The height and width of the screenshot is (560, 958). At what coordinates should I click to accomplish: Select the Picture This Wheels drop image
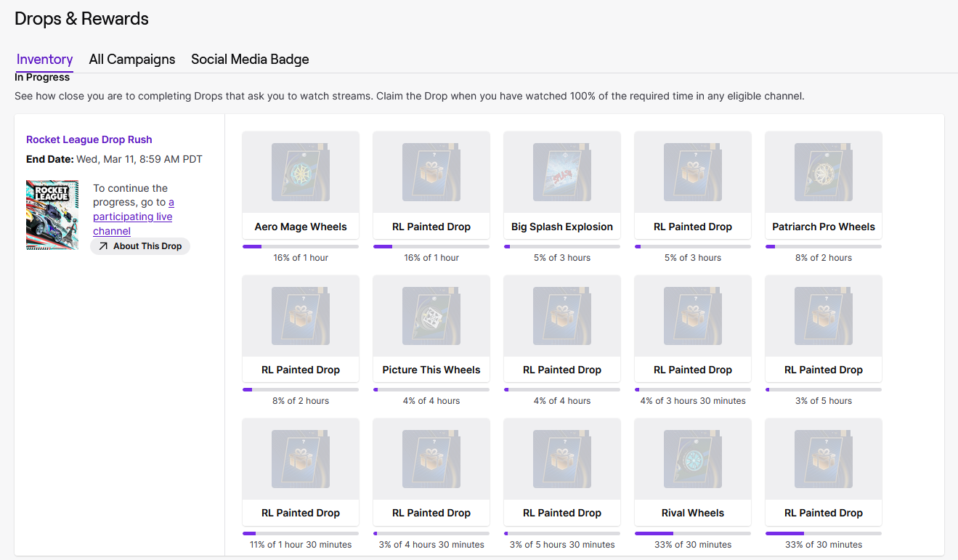(431, 315)
